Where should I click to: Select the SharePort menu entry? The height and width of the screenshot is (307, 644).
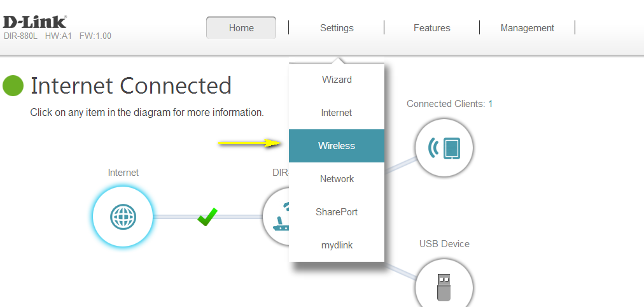337,212
